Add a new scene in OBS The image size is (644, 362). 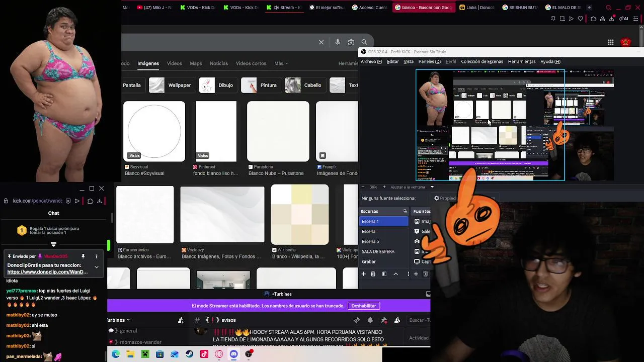click(363, 274)
